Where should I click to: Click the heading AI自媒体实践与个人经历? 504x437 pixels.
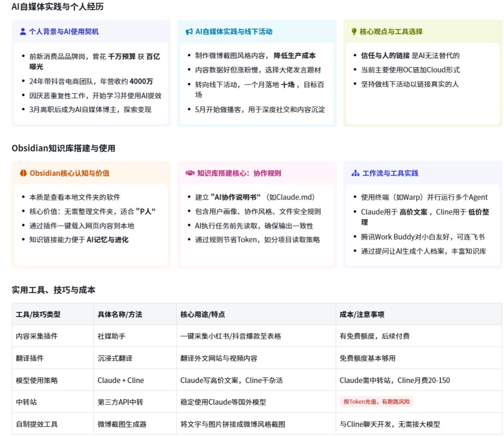[x=58, y=7]
